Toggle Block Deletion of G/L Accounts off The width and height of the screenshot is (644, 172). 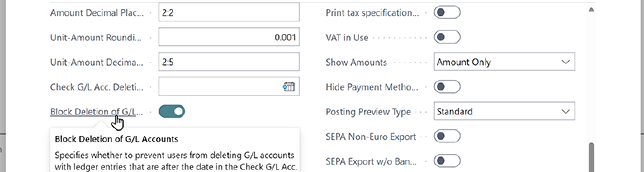(x=172, y=111)
